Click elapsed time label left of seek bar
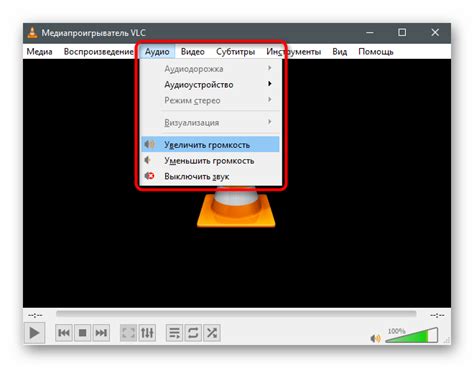The width and height of the screenshot is (474, 368). coord(35,315)
